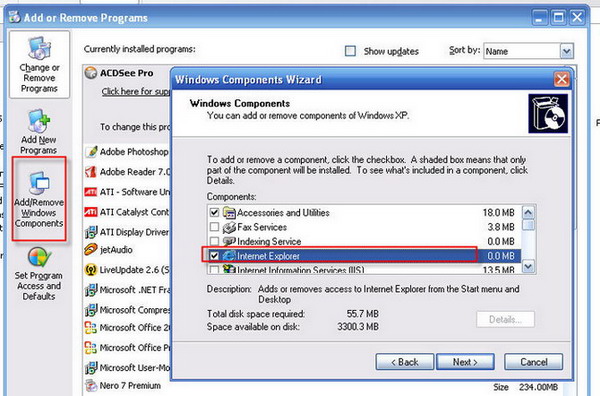Click '234.00MB' size value for Nero
600x396 pixels.
coord(538,387)
